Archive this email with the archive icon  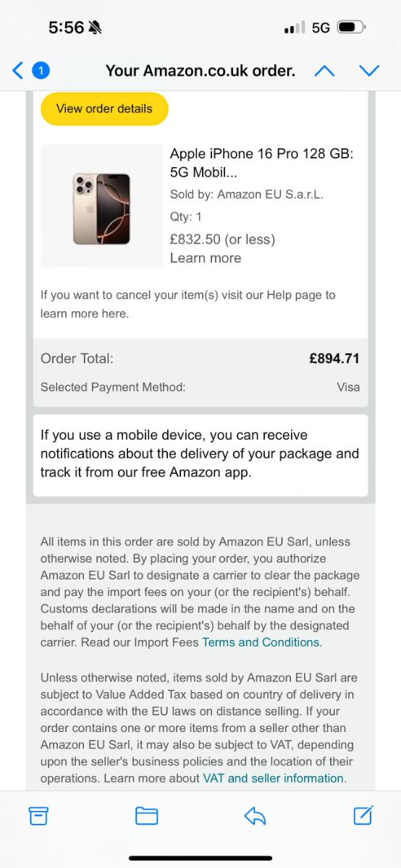(38, 816)
